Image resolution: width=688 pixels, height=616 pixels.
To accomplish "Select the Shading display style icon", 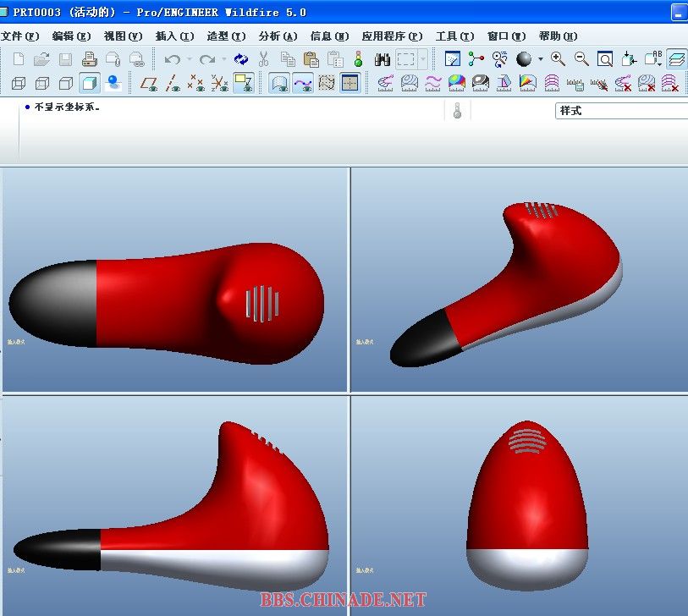I will click(x=89, y=83).
